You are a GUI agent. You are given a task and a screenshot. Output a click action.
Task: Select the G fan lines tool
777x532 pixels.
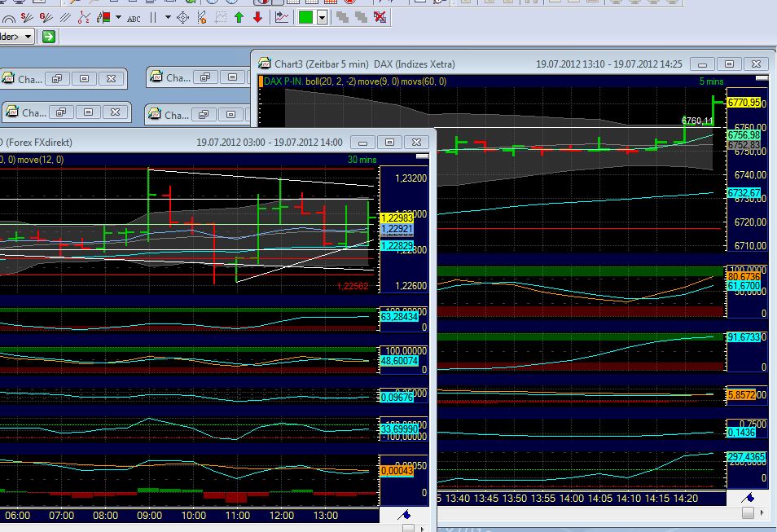46,19
